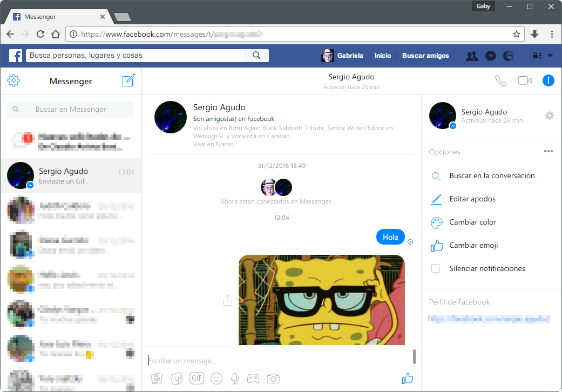Open the games icon in the composer
The image size is (562, 392).
pos(253,379)
